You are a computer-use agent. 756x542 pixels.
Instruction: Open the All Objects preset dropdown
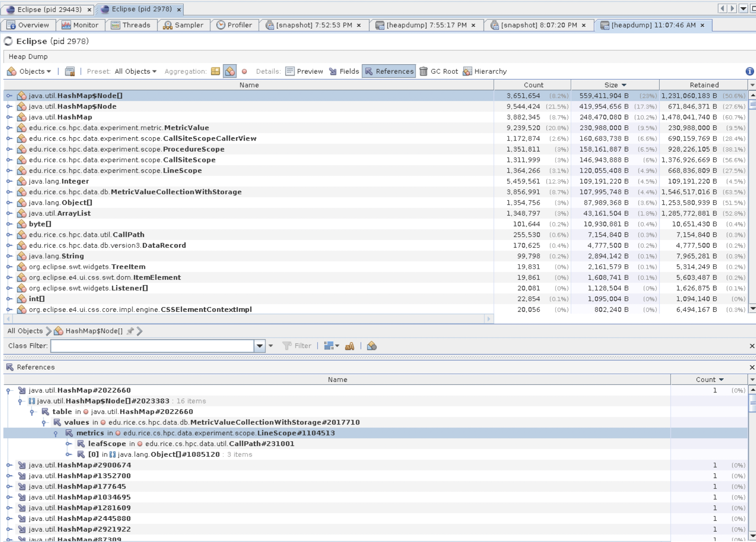pos(135,71)
